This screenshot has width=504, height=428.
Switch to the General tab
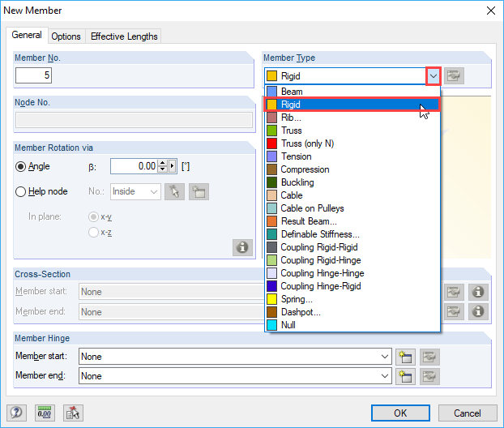pos(27,35)
